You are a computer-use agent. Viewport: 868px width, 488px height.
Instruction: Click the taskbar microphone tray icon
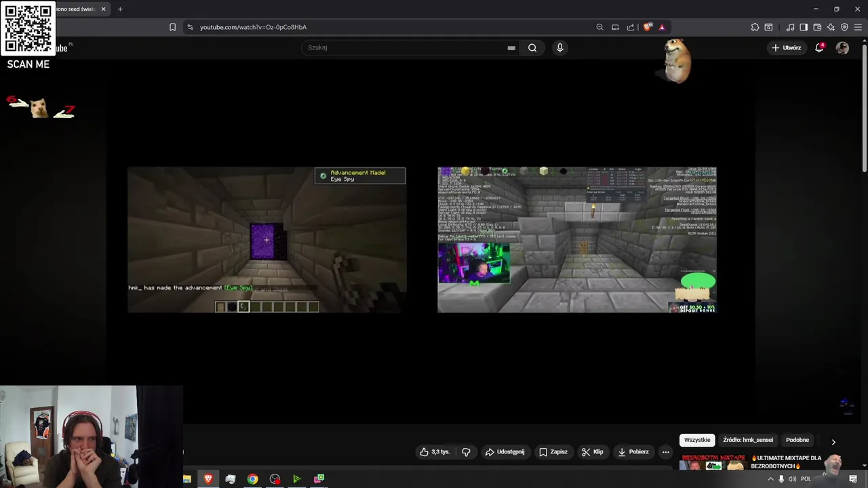781,479
